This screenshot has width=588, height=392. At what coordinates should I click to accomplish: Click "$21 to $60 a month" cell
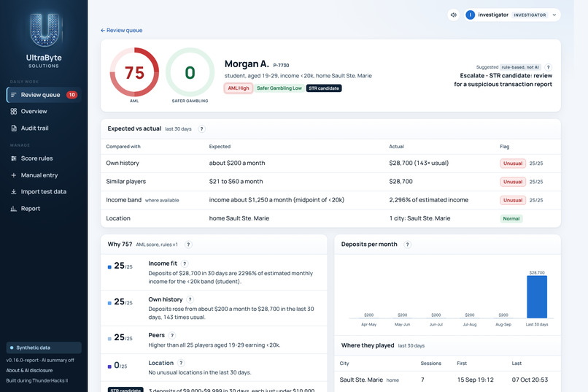click(x=236, y=182)
